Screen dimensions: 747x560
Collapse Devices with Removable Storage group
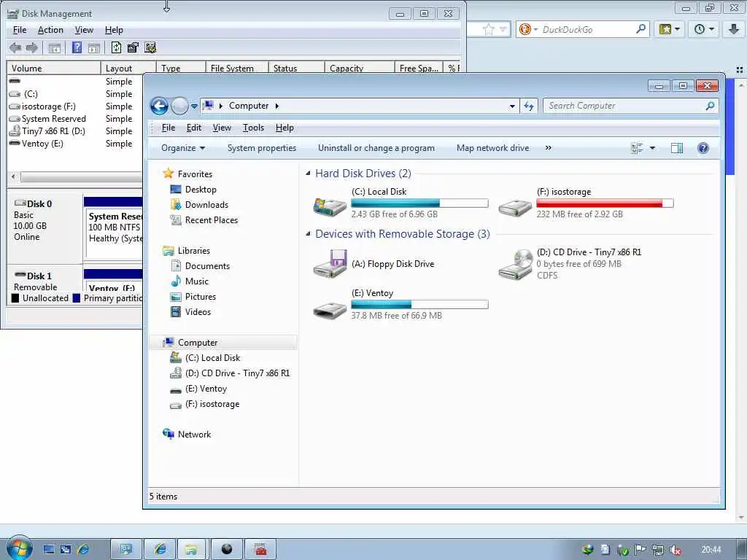coord(308,234)
